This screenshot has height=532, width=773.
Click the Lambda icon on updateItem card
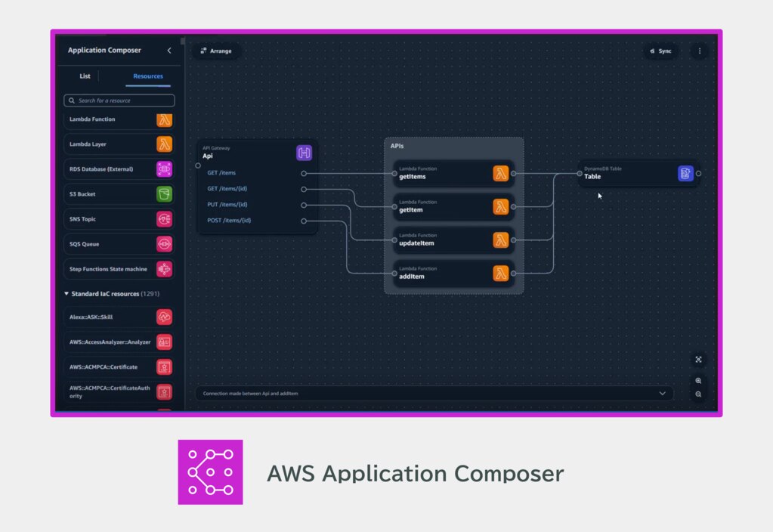[x=500, y=240]
